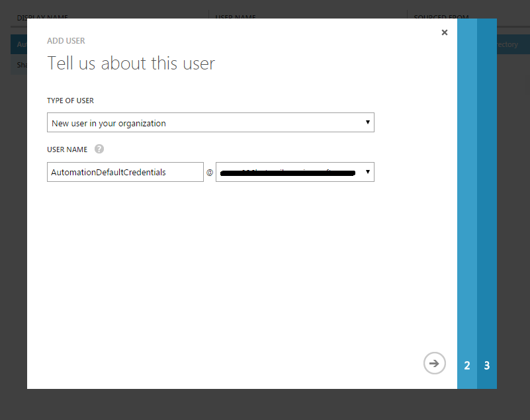This screenshot has width=530, height=420.
Task: Click the domain dropdown arrow
Action: coord(367,172)
